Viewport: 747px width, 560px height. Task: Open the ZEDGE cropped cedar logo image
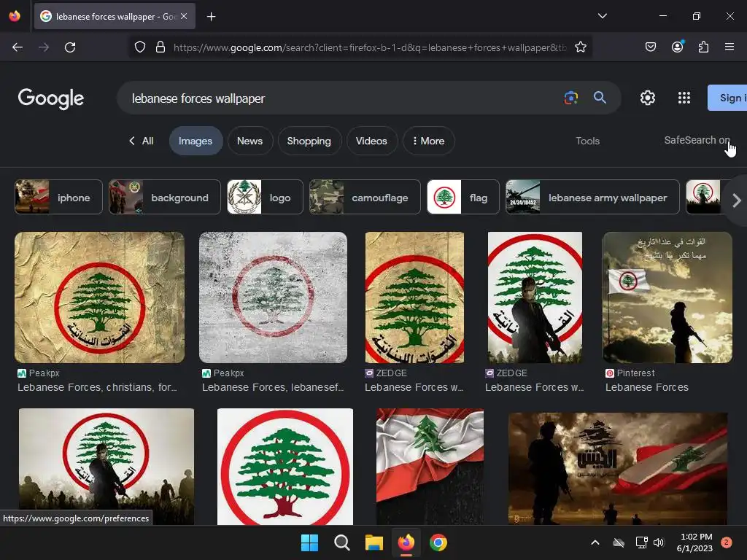414,297
